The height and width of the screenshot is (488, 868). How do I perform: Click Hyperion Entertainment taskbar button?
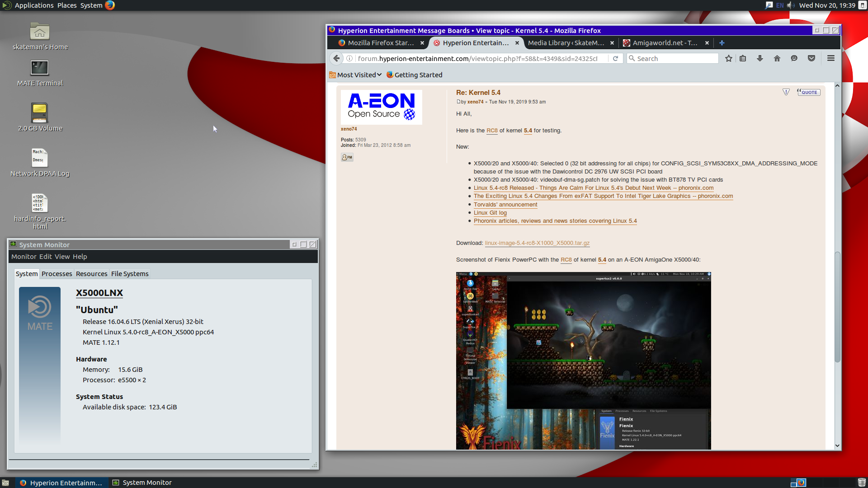[x=62, y=483]
